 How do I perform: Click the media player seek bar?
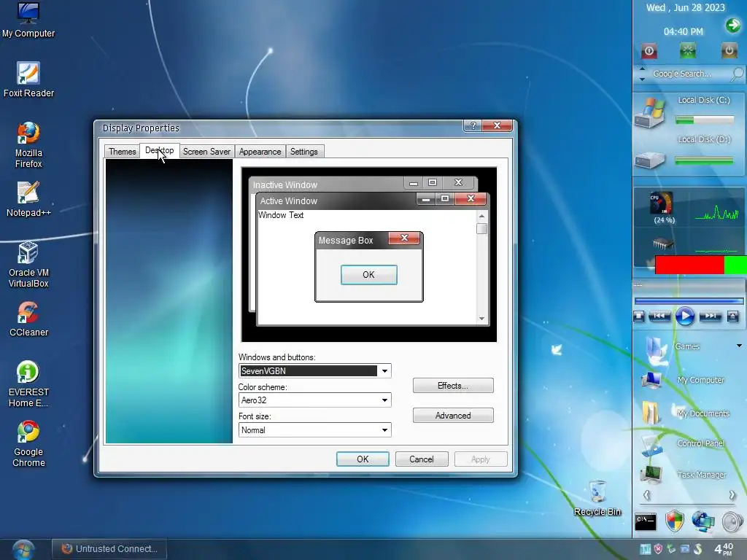point(689,301)
